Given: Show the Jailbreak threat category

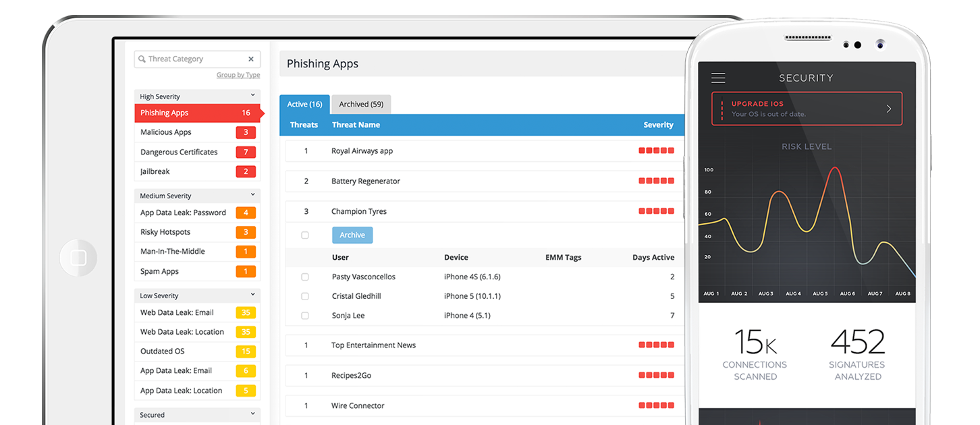Looking at the screenshot, I should (197, 172).
